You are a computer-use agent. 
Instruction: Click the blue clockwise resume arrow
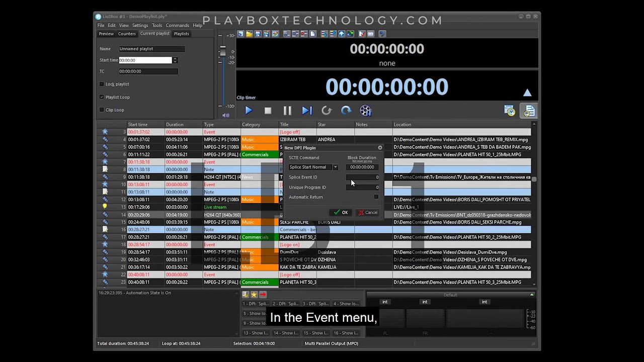pyautogui.click(x=346, y=111)
